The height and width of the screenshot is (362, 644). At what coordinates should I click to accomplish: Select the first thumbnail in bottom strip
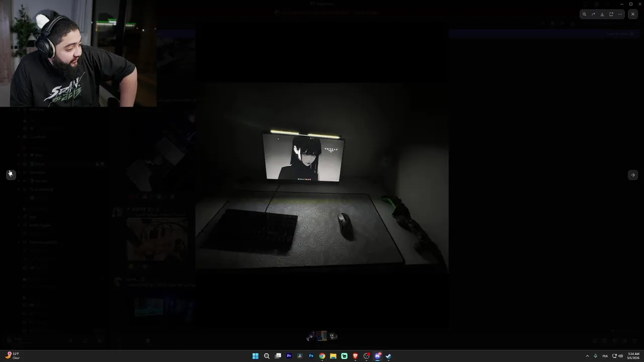[x=311, y=336]
